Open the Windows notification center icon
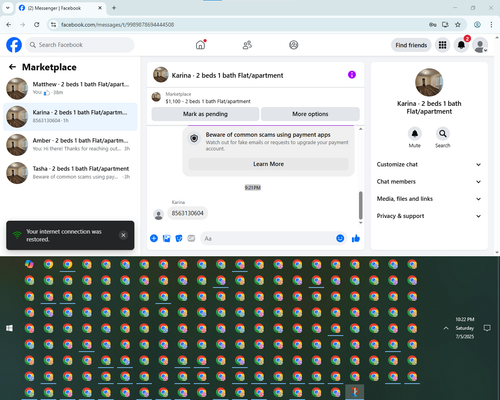Viewport: 500px width, 400px height. [487, 328]
